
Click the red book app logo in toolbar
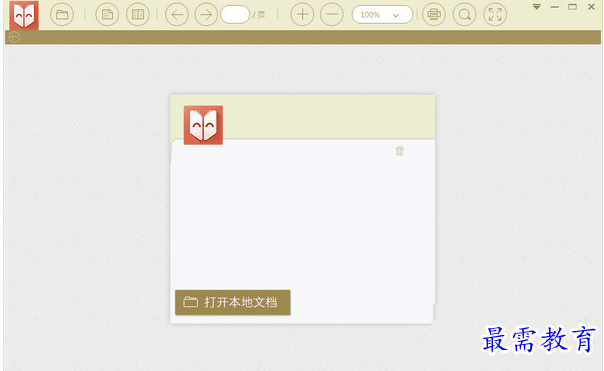[24, 15]
